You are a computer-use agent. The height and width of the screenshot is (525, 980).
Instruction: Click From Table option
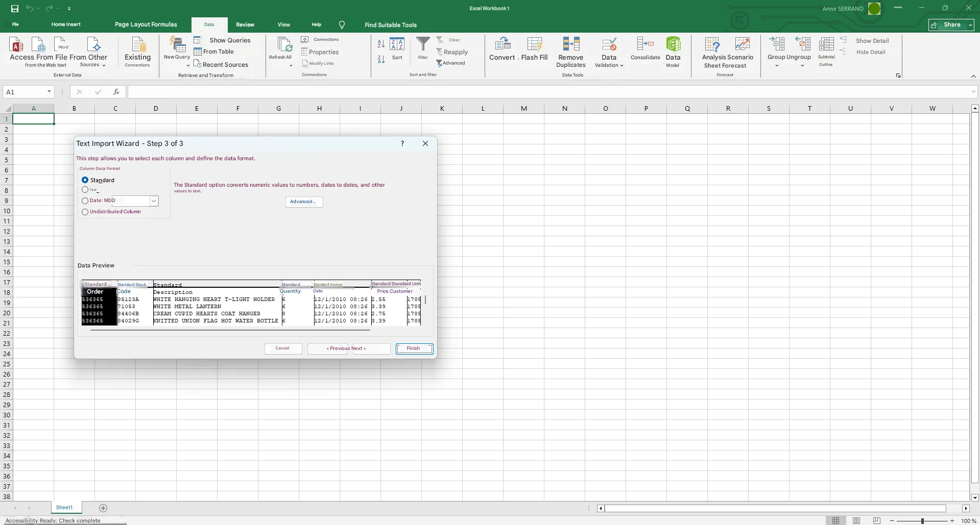point(213,52)
